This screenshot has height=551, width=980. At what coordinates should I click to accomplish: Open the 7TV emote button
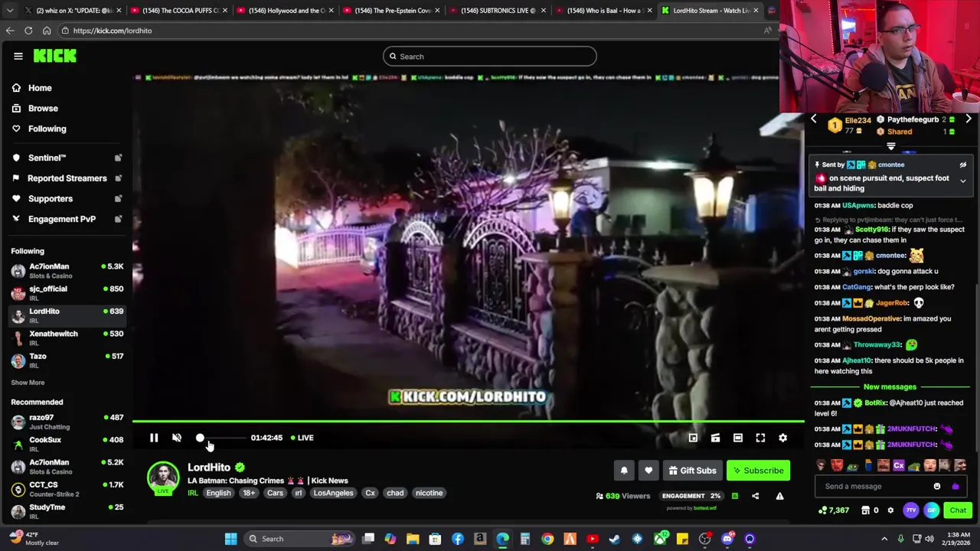tap(911, 510)
